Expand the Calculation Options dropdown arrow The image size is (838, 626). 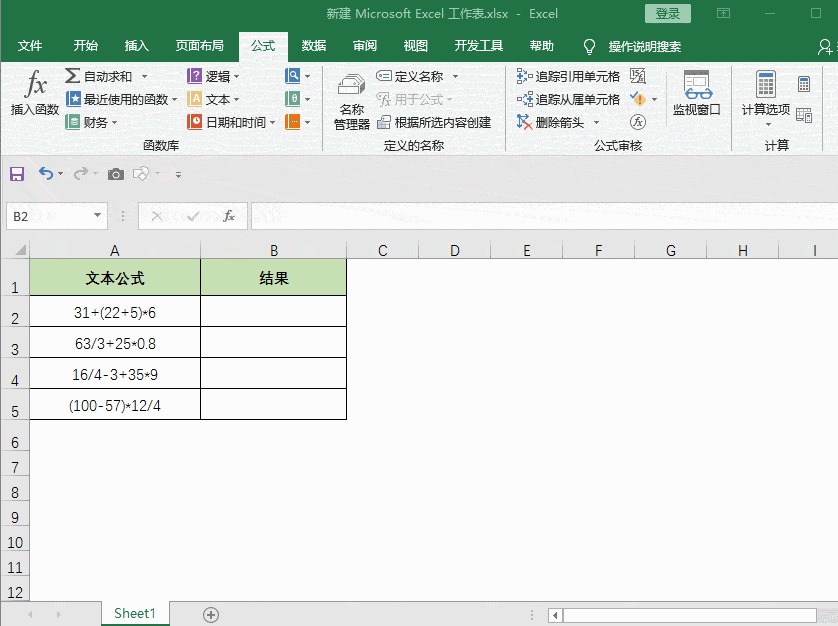coord(769,125)
